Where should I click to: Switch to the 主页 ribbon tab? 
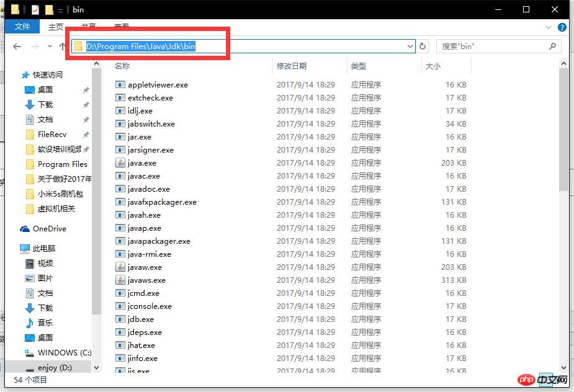[x=56, y=27]
